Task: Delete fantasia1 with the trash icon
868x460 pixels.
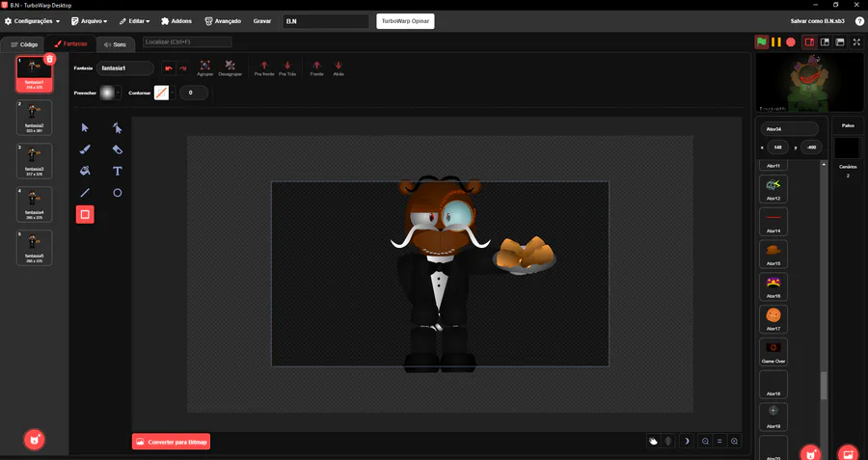Action: (x=49, y=59)
